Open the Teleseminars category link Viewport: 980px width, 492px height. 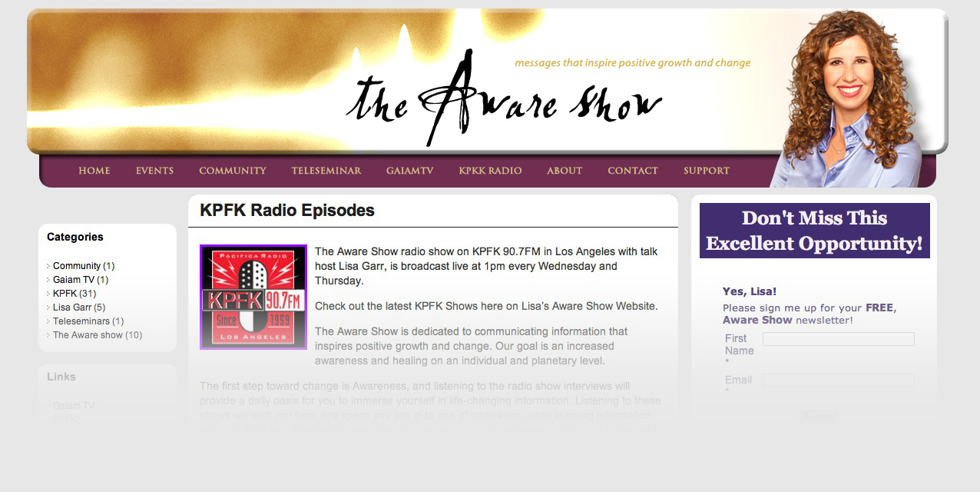[x=81, y=321]
